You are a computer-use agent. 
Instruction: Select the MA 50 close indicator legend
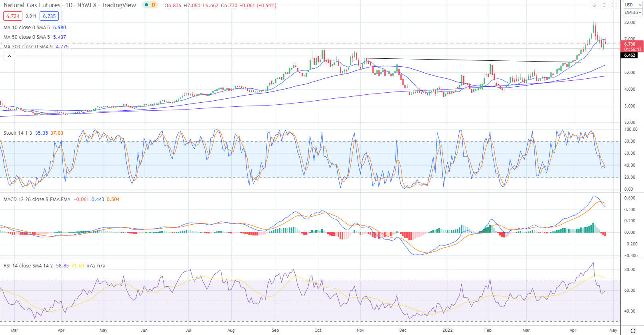point(35,37)
